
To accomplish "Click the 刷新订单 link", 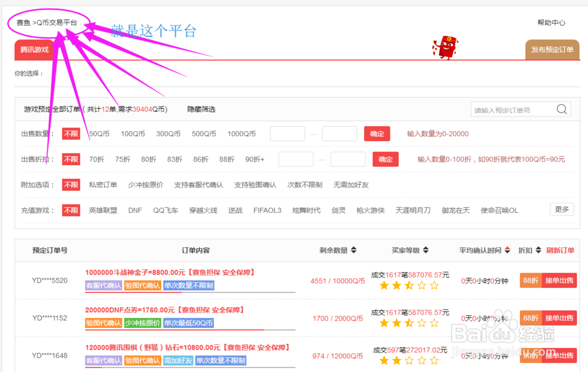I will [562, 250].
